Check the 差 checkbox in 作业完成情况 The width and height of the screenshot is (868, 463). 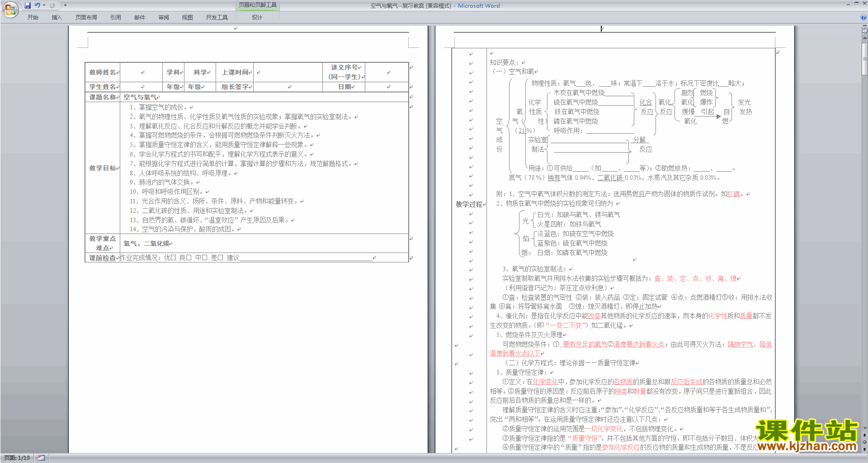[220, 258]
